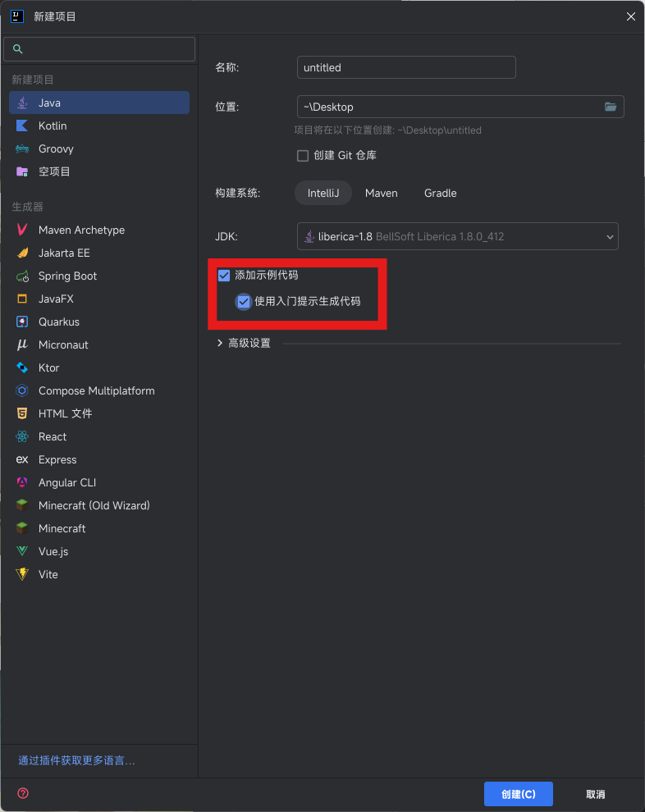645x812 pixels.
Task: Close the 新建项目 dialog
Action: pyautogui.click(x=630, y=16)
